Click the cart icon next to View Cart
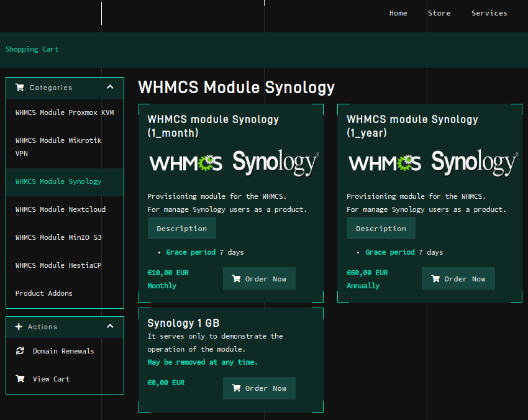Image resolution: width=528 pixels, height=420 pixels. [x=20, y=379]
